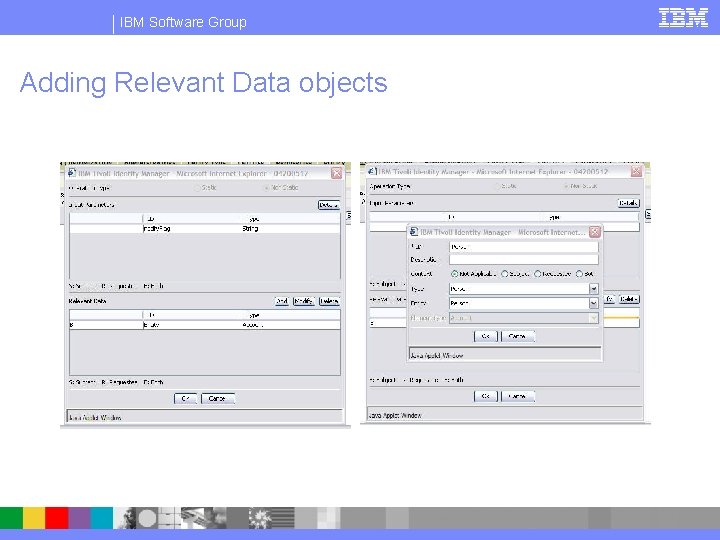Click Add button beside Relevant Data
The width and height of the screenshot is (720, 540).
click(x=281, y=301)
